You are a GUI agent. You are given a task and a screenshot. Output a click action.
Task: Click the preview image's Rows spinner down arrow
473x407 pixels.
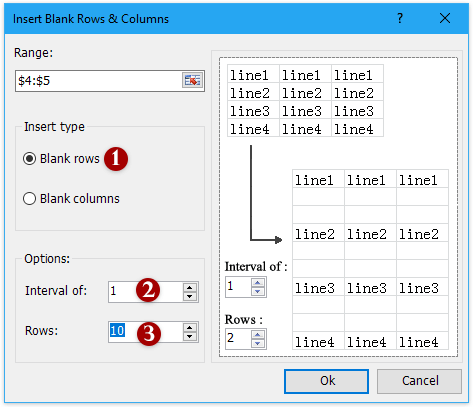[258, 343]
